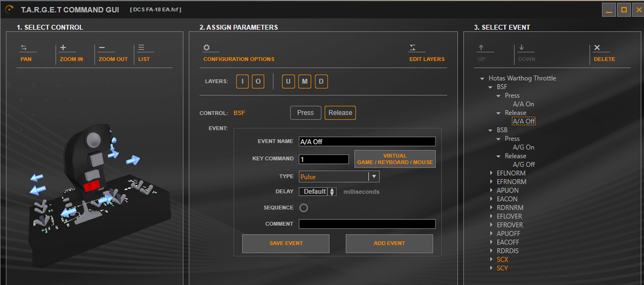The image size is (644, 285).
Task: Move event Down with arrow icon
Action: point(521,48)
